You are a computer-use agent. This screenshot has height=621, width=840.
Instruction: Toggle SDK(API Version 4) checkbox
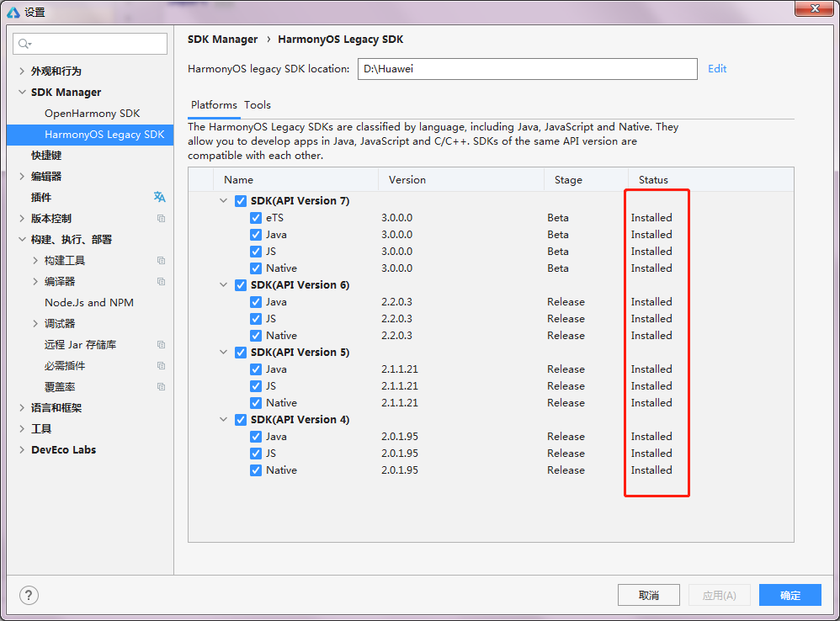point(241,420)
